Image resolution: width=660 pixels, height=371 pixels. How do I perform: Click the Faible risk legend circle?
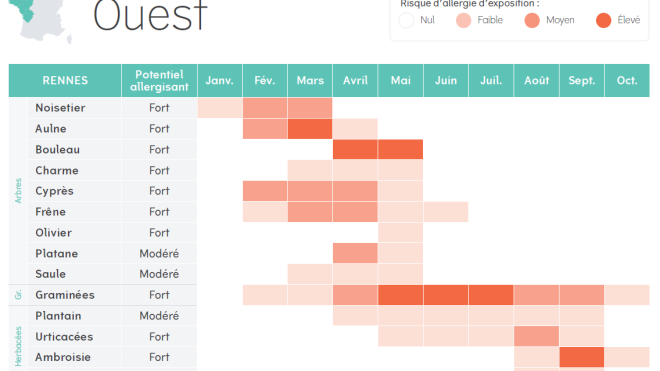click(x=463, y=20)
